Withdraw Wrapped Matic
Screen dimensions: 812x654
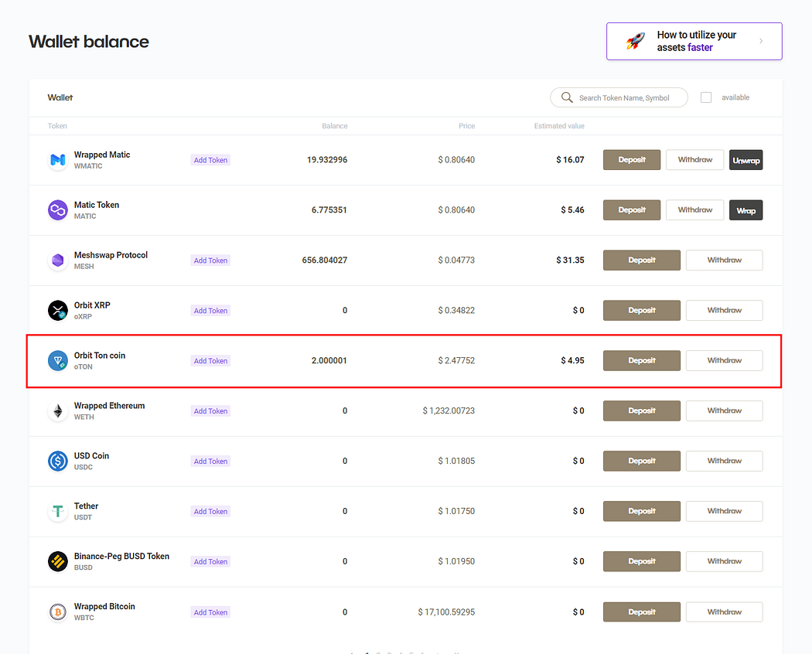point(695,160)
